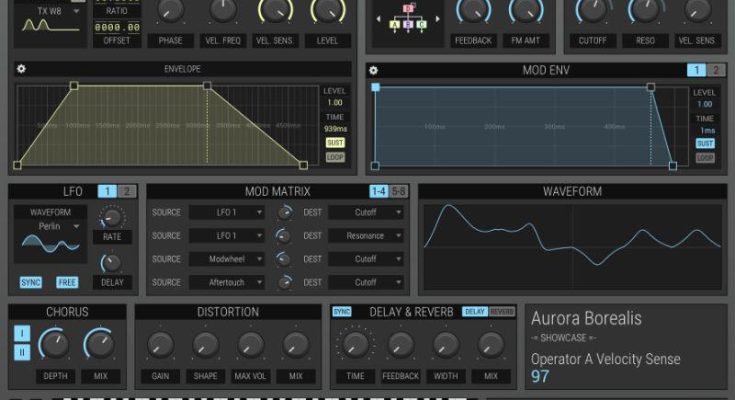
Task: Toggle Chorus mode I button
Action: pos(22,334)
